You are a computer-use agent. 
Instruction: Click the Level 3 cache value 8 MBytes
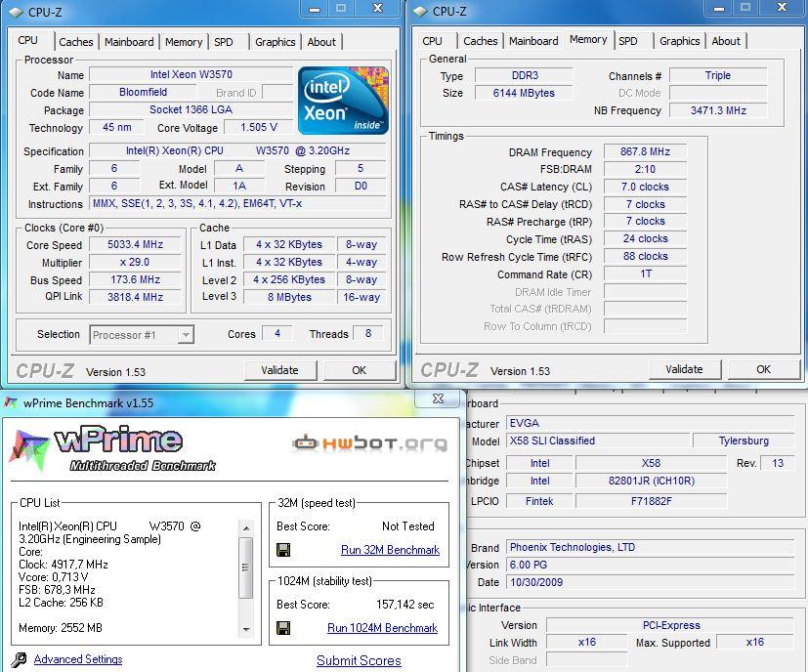289,297
